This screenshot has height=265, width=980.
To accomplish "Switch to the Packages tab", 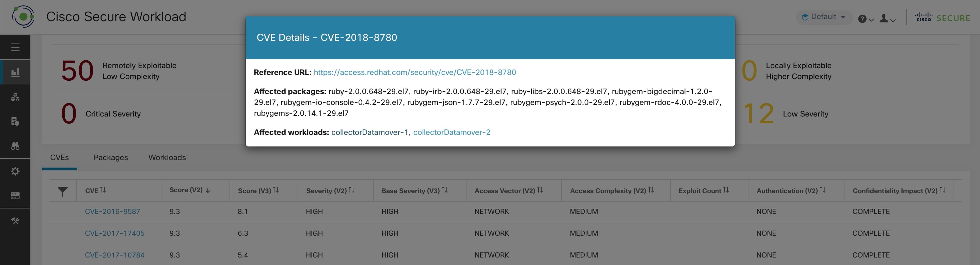I will tap(111, 158).
